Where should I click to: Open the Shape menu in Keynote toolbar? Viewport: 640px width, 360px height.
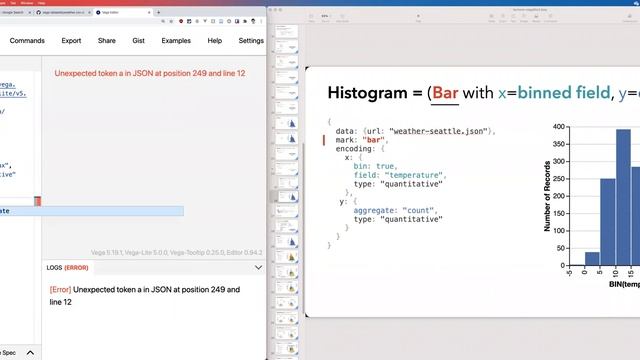[524, 18]
